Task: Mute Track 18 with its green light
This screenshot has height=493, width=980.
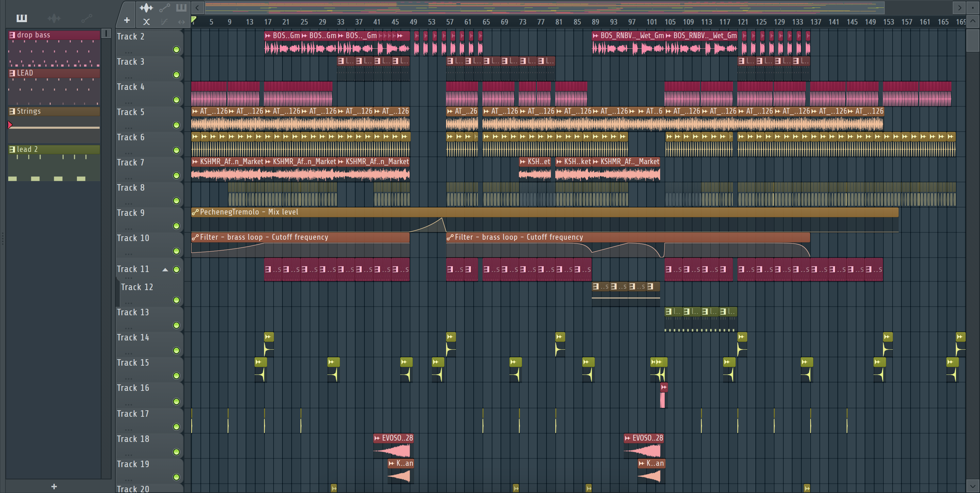Action: tap(176, 451)
